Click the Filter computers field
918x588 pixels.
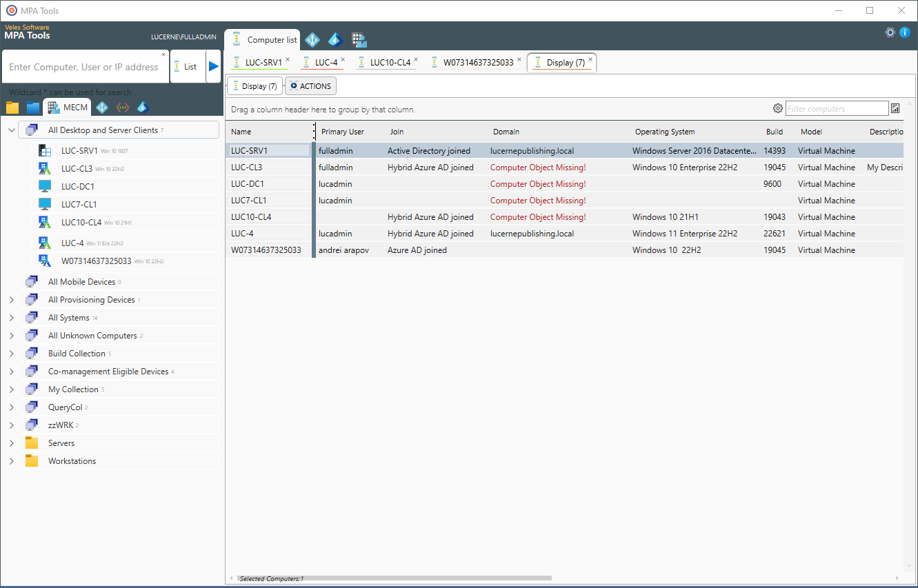pos(837,108)
